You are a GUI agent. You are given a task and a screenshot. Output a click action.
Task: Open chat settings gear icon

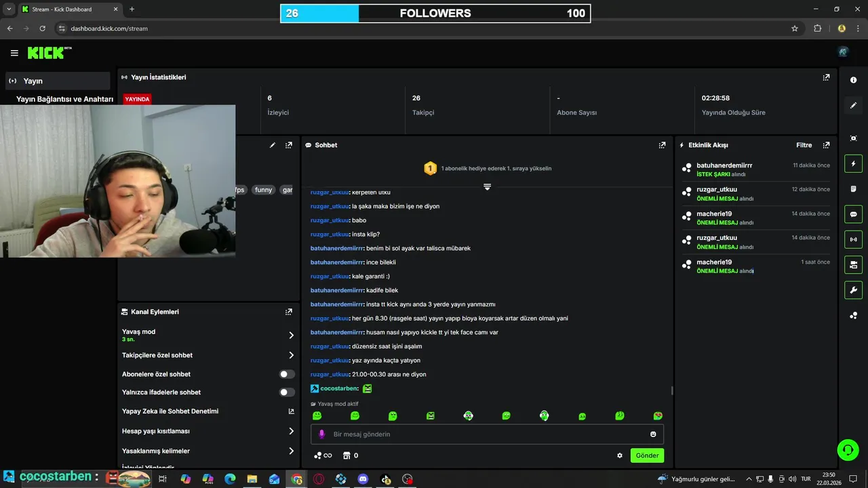[619, 455]
